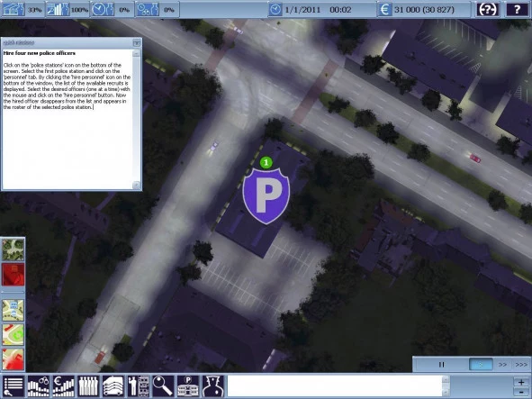Image resolution: width=532 pixels, height=399 pixels.
Task: Open the missions list icon
Action: coord(14,385)
